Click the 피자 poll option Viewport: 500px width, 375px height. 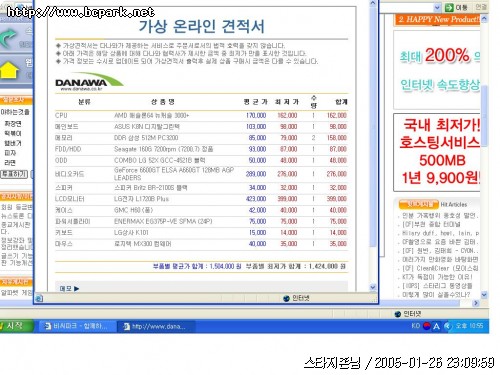[x=10, y=153]
